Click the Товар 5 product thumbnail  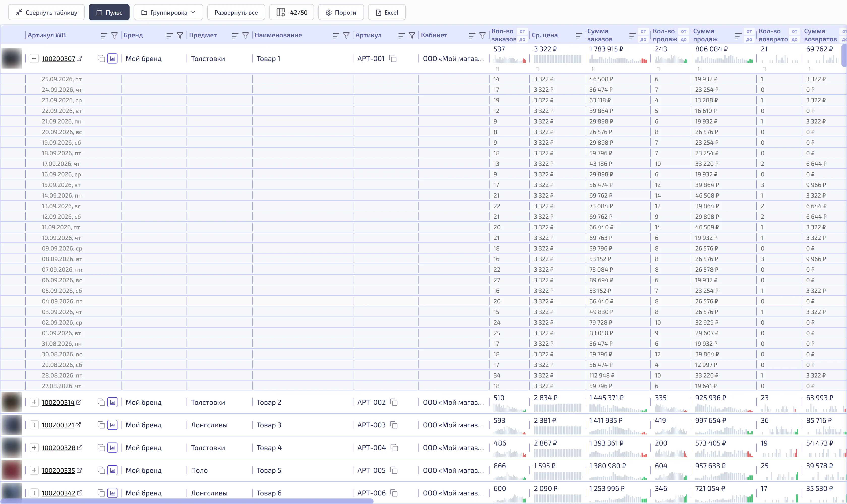click(x=12, y=470)
